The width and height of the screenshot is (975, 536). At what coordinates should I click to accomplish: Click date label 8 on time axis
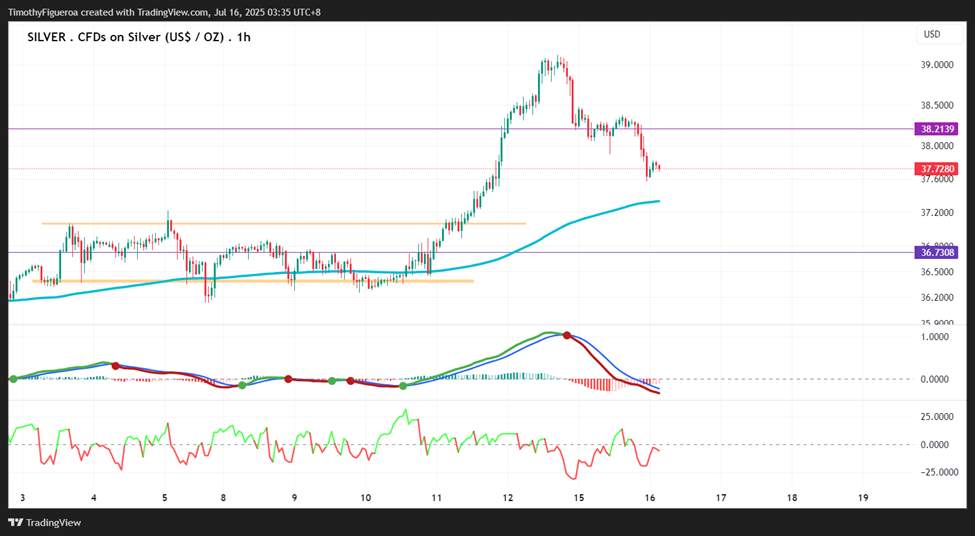point(223,498)
